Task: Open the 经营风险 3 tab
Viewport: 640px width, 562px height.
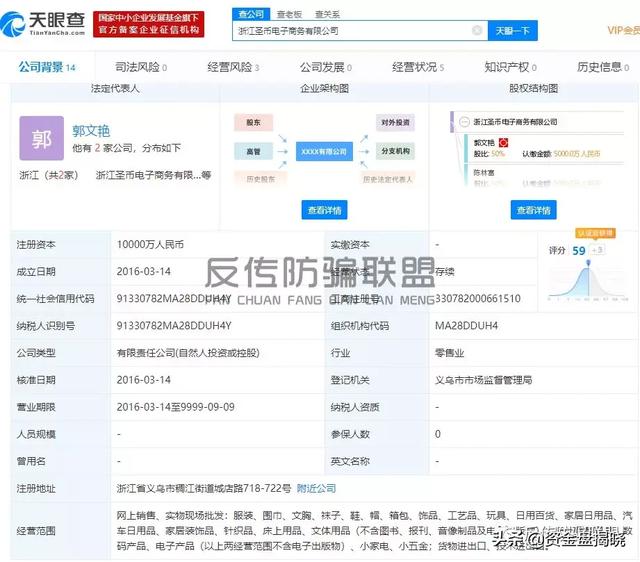Action: tap(233, 67)
